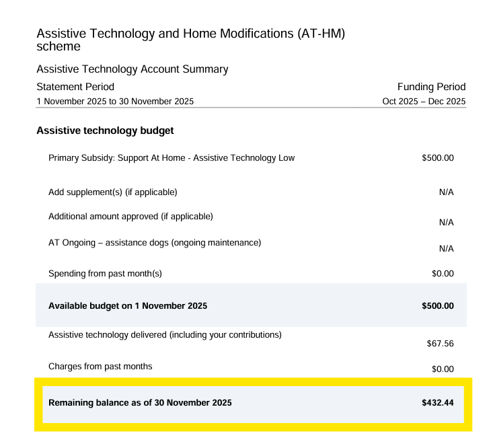Select the Primary Subsidy row label
Image resolution: width=491 pixels, height=448 pixels.
[172, 158]
